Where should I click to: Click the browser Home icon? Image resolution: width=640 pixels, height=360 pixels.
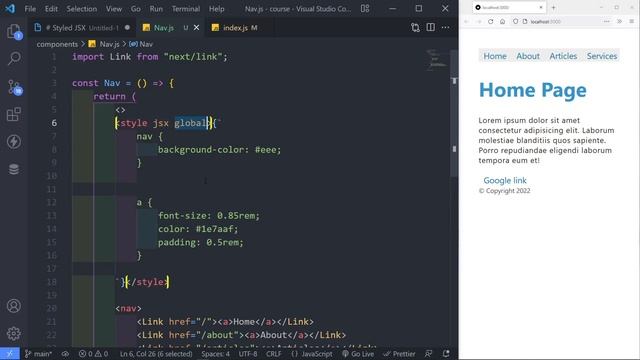pos(502,22)
